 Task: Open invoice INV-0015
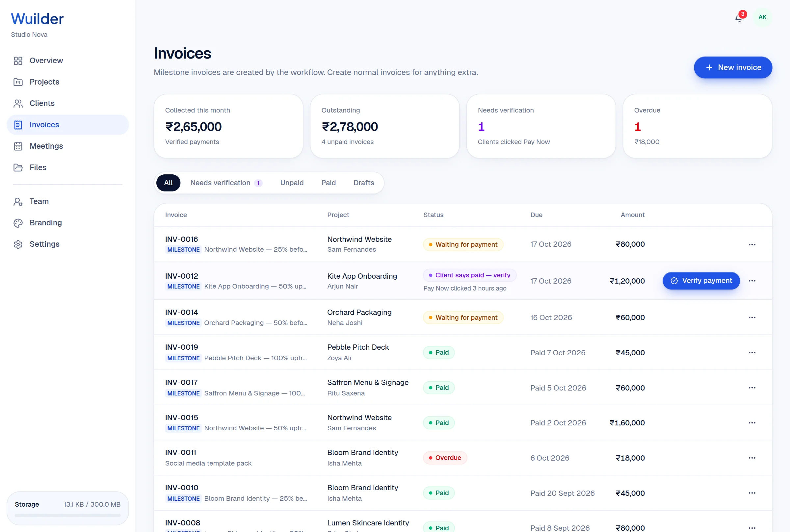182,418
